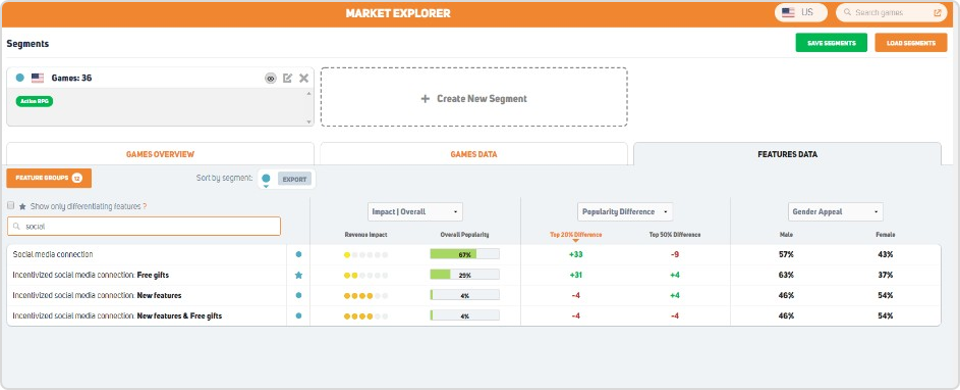Click the EXPORT button
The image size is (960, 390).
click(x=294, y=179)
